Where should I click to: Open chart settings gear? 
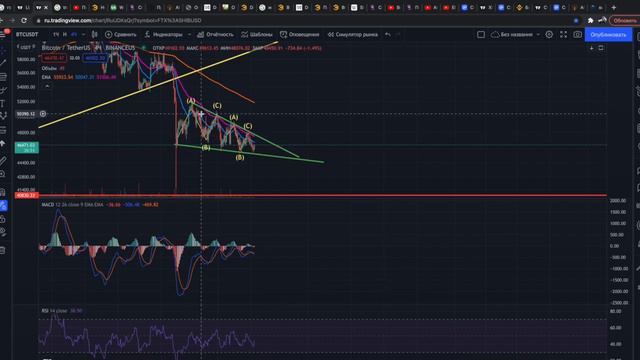pos(549,35)
